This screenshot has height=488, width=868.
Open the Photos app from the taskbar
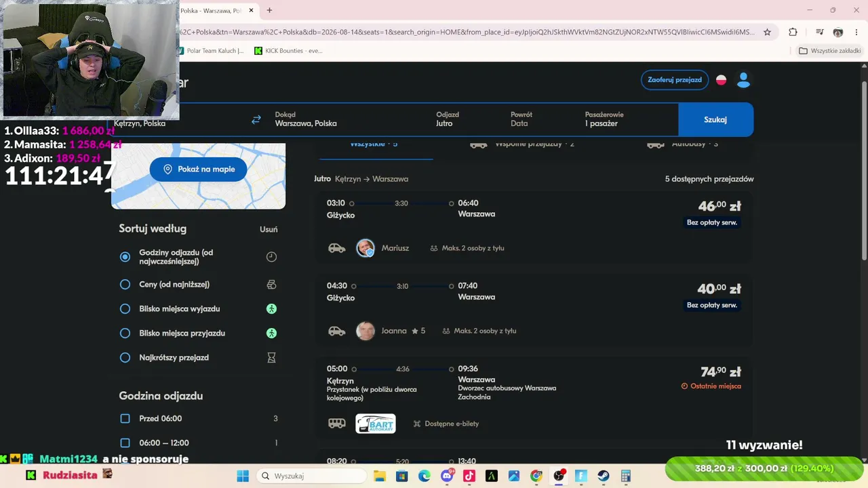pyautogui.click(x=514, y=476)
